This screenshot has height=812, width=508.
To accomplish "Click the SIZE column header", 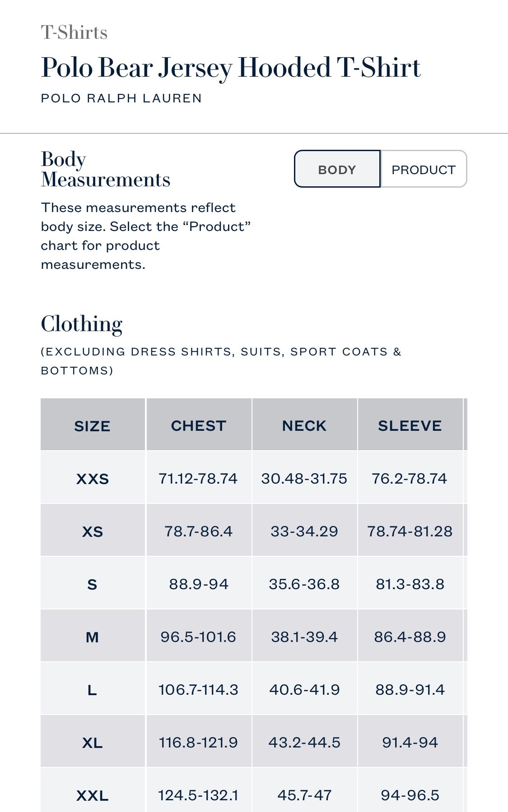I will tap(93, 425).
